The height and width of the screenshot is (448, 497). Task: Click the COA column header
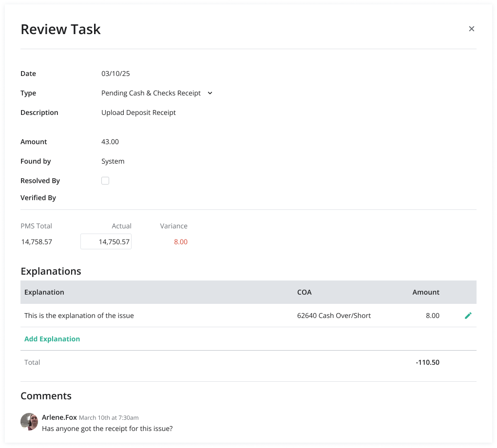tap(304, 292)
